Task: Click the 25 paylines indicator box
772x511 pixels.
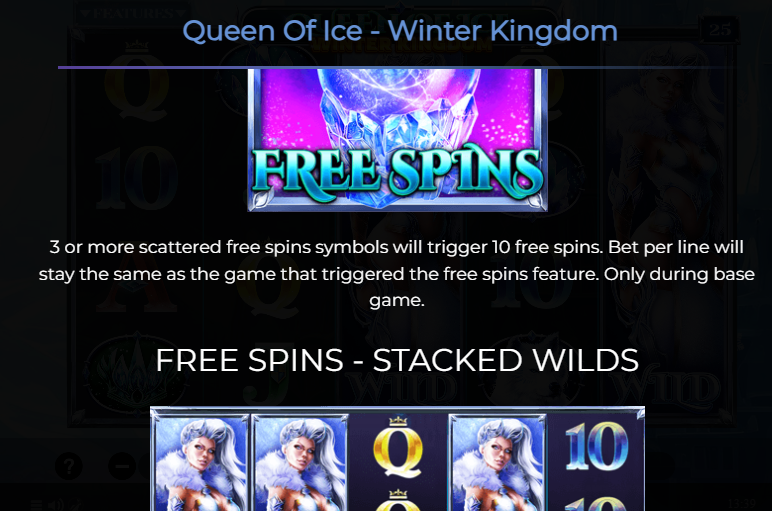Action: [720, 30]
